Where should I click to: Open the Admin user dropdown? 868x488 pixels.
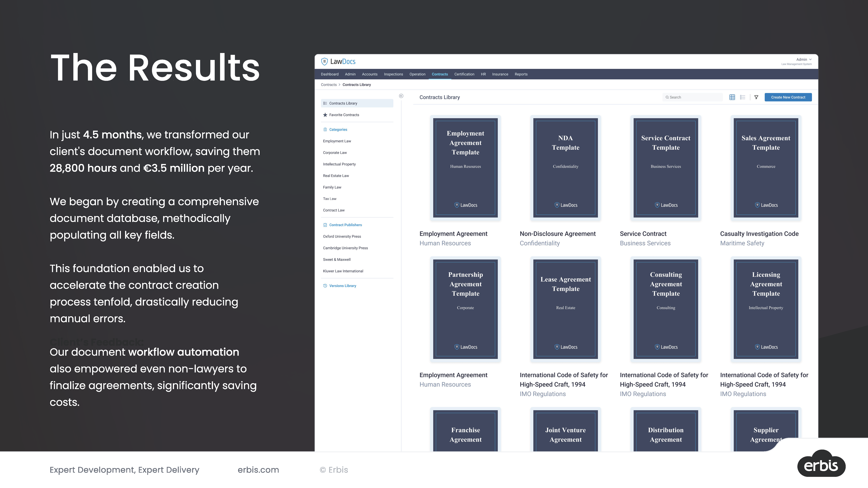pos(804,60)
